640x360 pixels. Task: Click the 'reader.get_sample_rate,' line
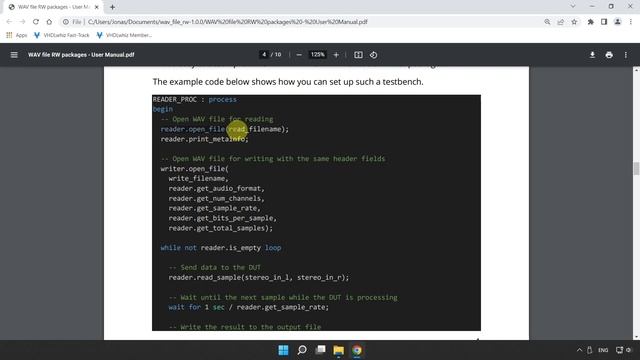click(x=215, y=208)
